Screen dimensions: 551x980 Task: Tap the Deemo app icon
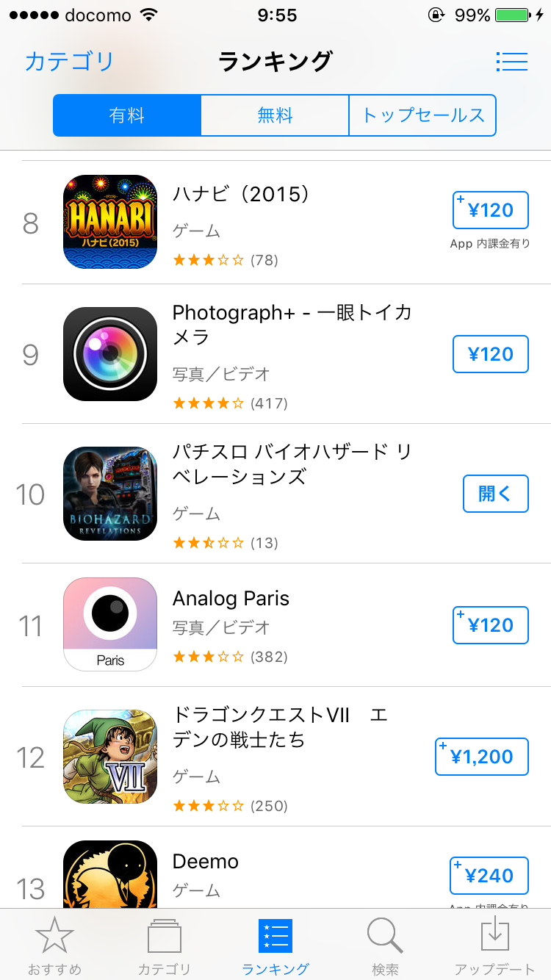[x=110, y=876]
